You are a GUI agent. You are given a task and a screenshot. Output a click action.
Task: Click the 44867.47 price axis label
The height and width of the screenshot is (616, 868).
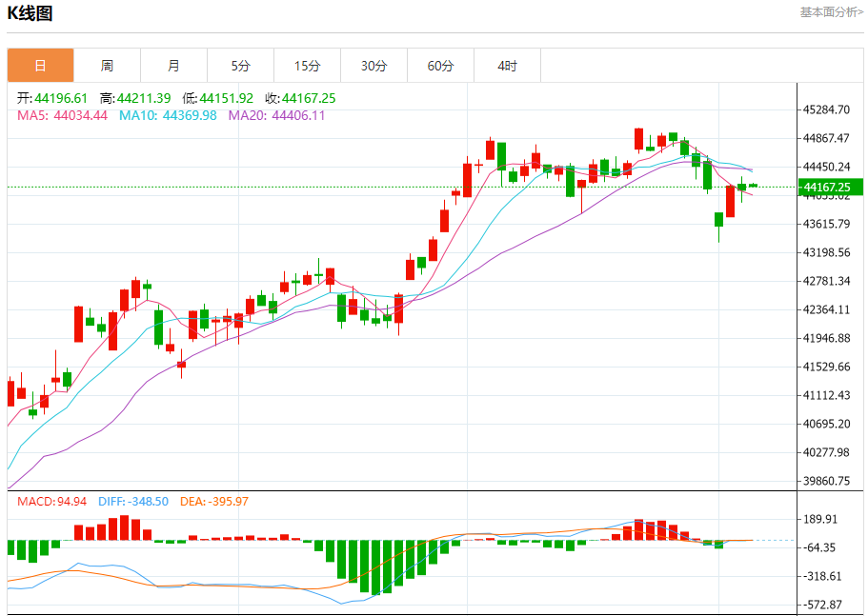point(826,138)
